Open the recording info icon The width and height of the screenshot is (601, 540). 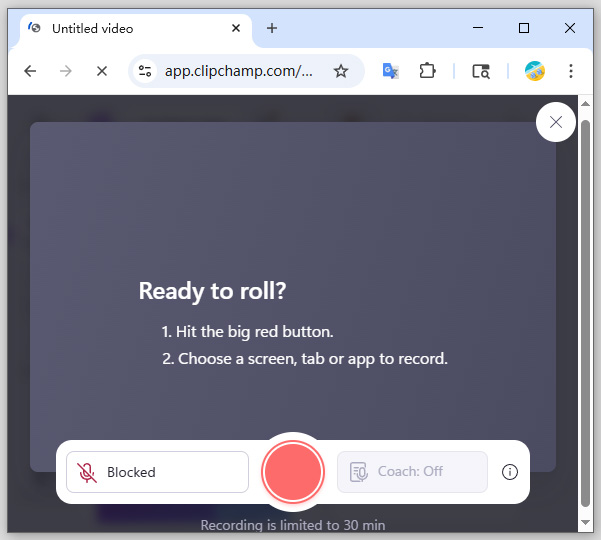click(509, 472)
